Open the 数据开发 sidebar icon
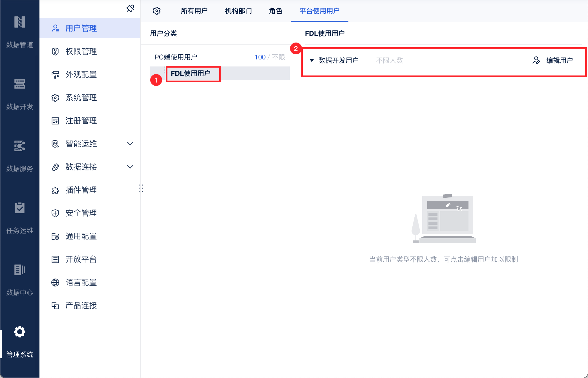The height and width of the screenshot is (378, 588). point(19,84)
